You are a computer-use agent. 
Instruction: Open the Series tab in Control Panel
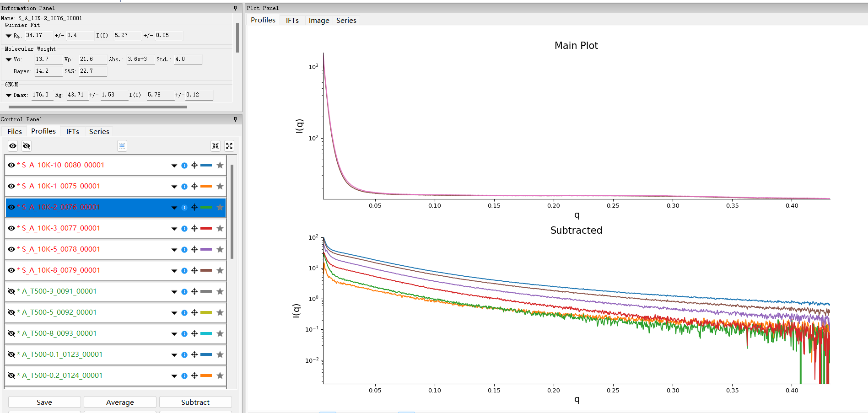coord(99,132)
